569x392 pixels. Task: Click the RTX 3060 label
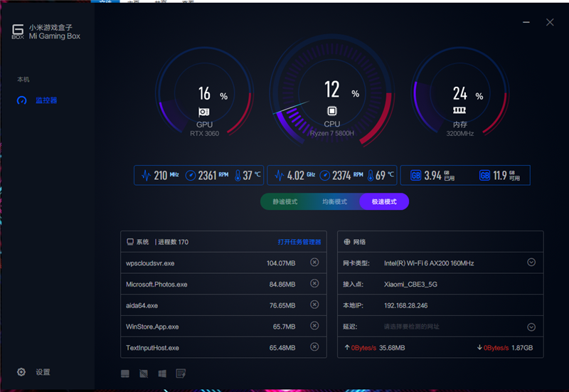click(204, 134)
